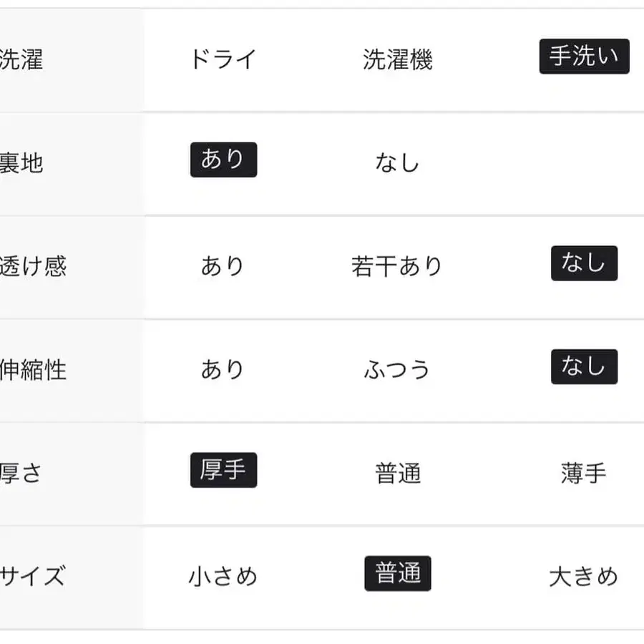Select 洗濯機 as the washing method
Image resolution: width=644 pixels, height=644 pixels.
399,59
